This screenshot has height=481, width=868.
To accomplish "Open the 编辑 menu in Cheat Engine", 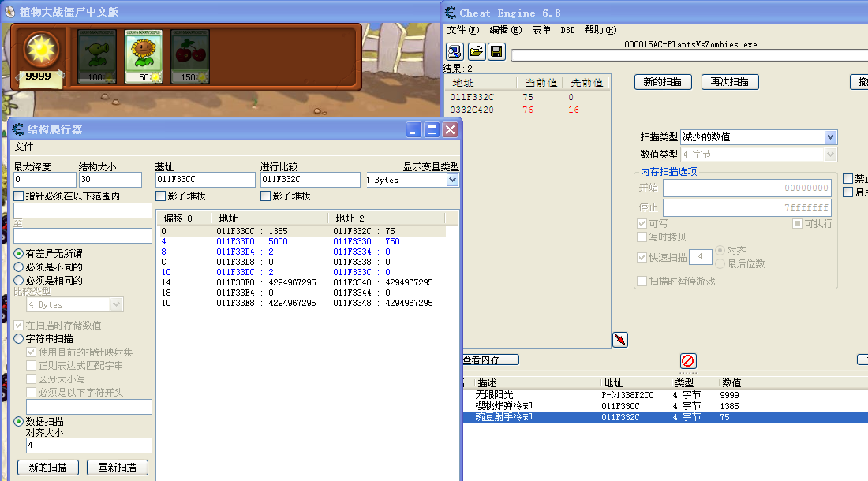I will pyautogui.click(x=505, y=30).
